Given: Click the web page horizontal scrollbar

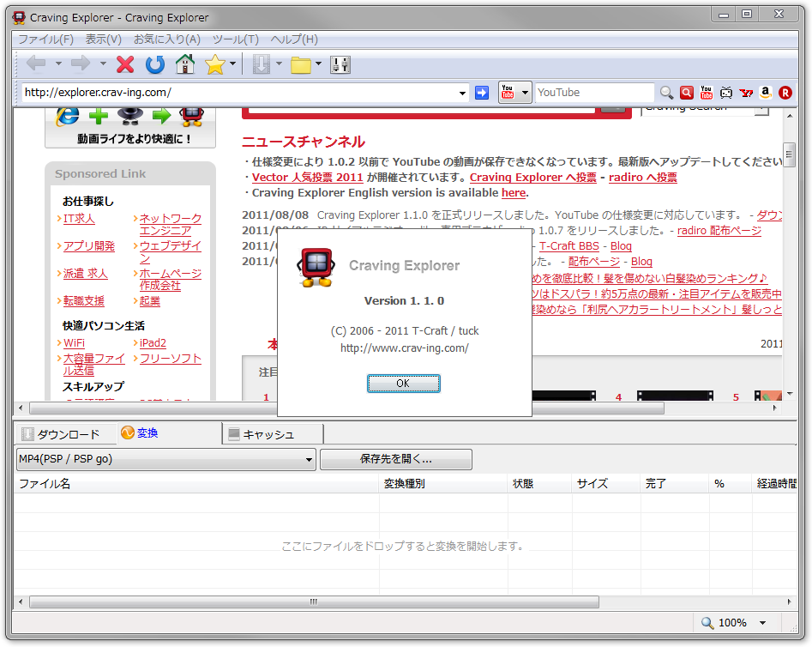Looking at the screenshot, I should coord(347,408).
